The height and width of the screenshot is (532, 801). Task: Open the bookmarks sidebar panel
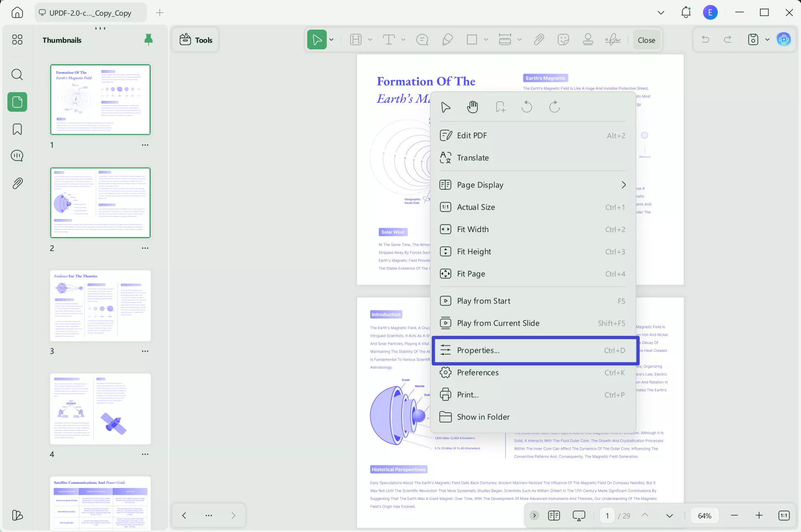(x=17, y=129)
